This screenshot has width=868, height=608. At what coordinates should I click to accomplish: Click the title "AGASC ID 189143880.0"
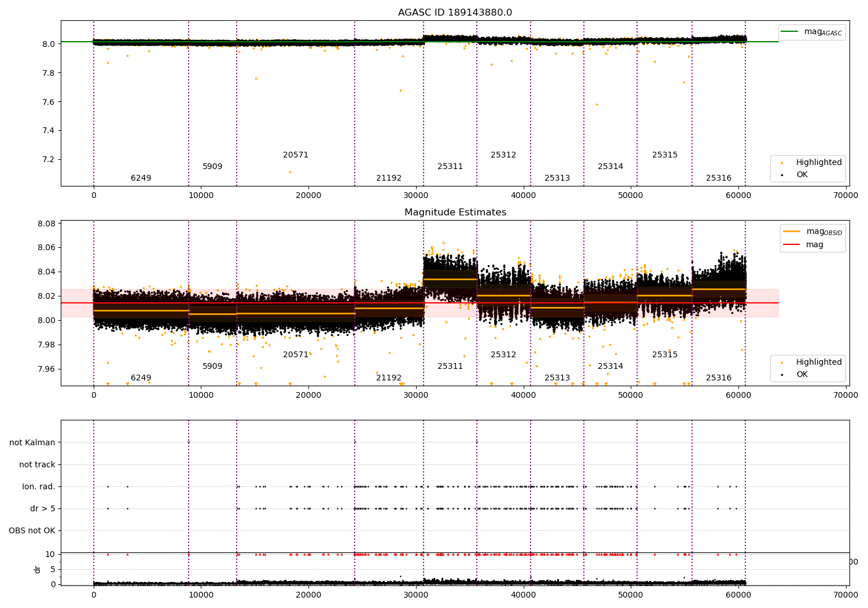click(455, 13)
